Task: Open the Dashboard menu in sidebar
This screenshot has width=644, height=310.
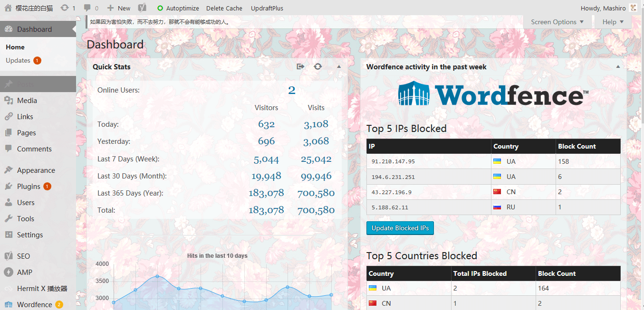Action: click(38, 29)
